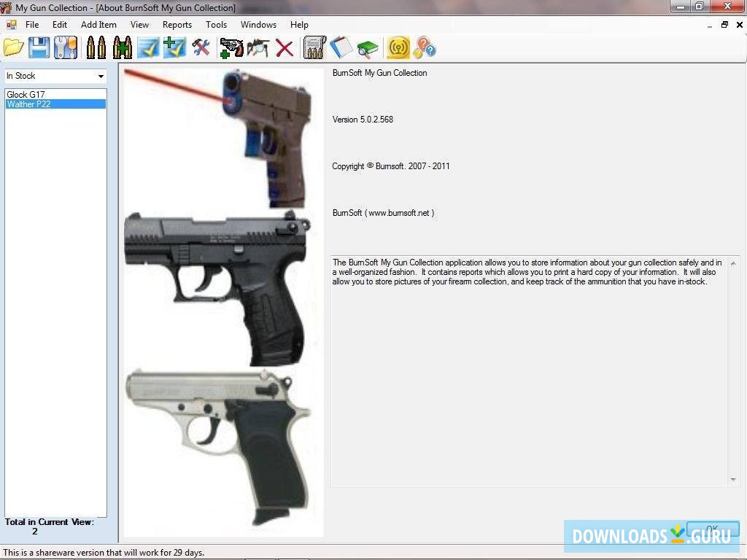Click the application icon left of File menu

[11, 25]
